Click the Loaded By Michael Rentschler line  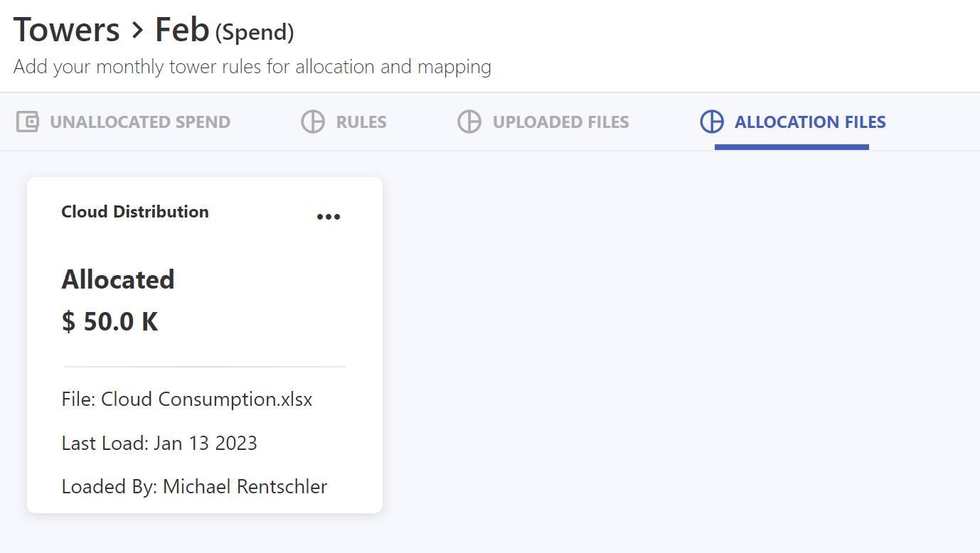pyautogui.click(x=194, y=487)
